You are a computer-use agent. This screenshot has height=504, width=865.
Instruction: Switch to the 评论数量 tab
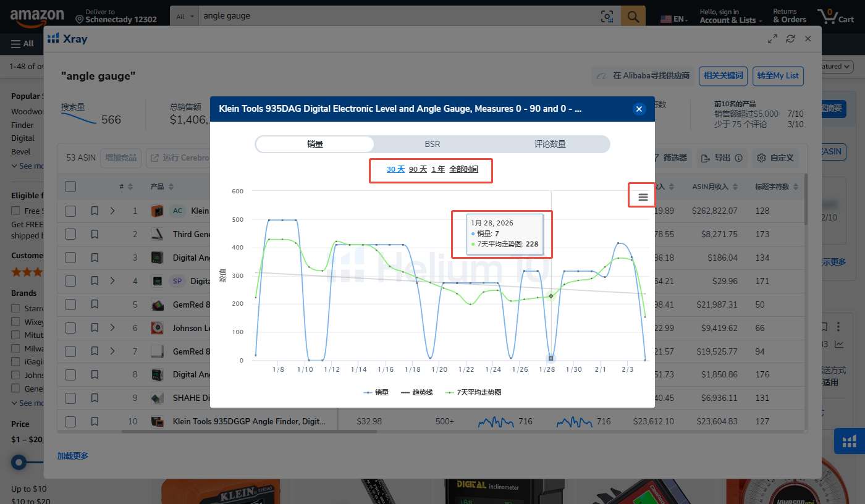click(x=550, y=144)
